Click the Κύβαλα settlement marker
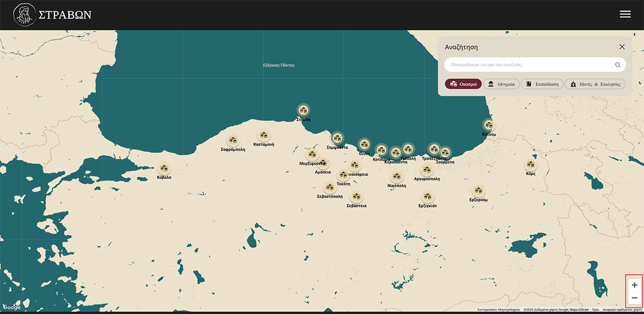Viewport: 644px width, 314px height. tap(164, 168)
